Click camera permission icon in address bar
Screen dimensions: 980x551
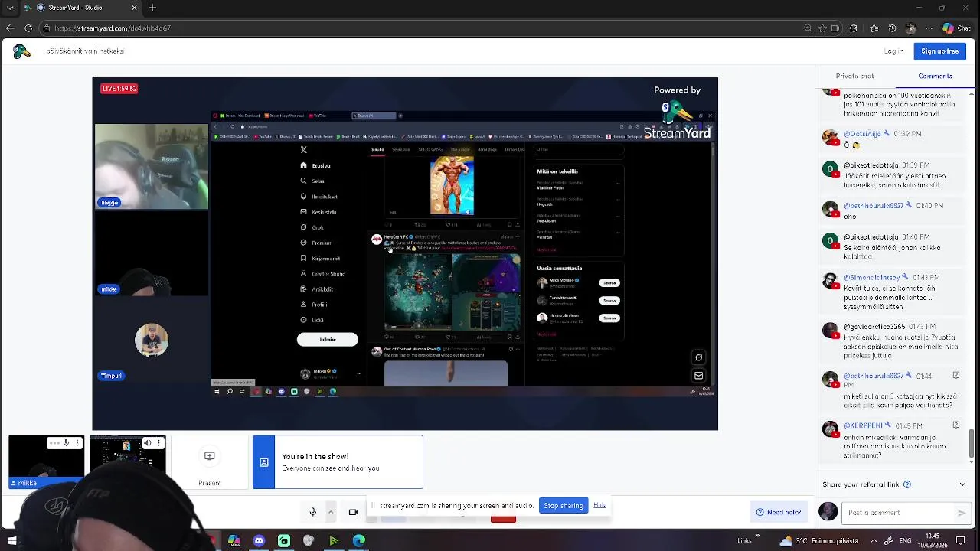[x=837, y=28]
